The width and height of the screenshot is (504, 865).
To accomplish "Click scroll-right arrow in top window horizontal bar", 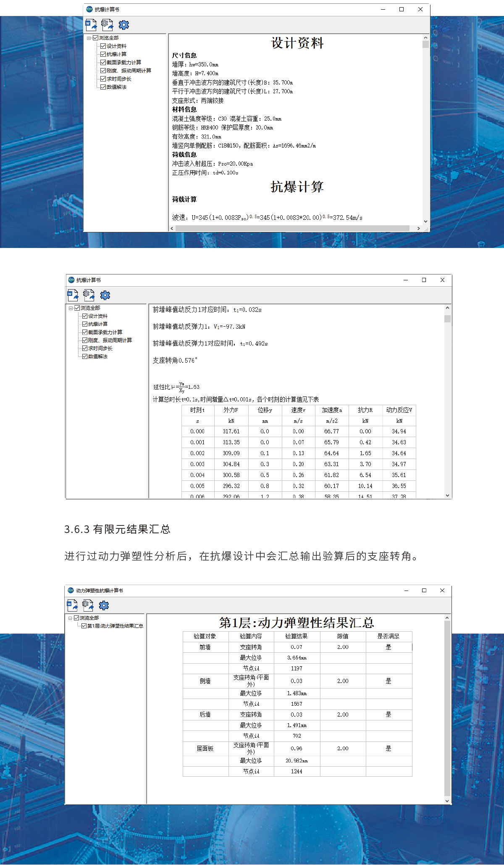I will pyautogui.click(x=418, y=228).
